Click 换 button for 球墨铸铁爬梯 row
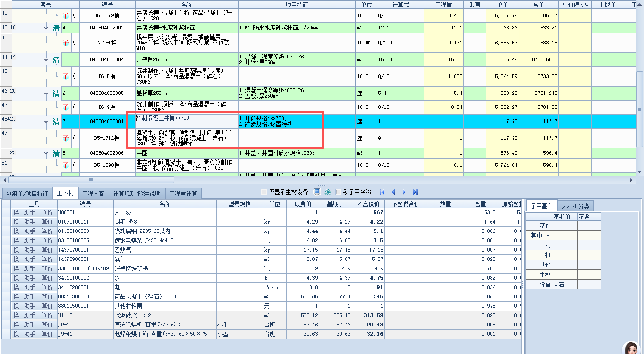644x354 pixels. click(16, 268)
